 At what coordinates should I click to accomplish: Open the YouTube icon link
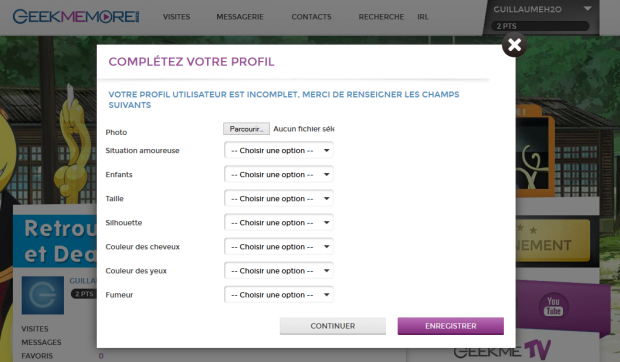(553, 307)
